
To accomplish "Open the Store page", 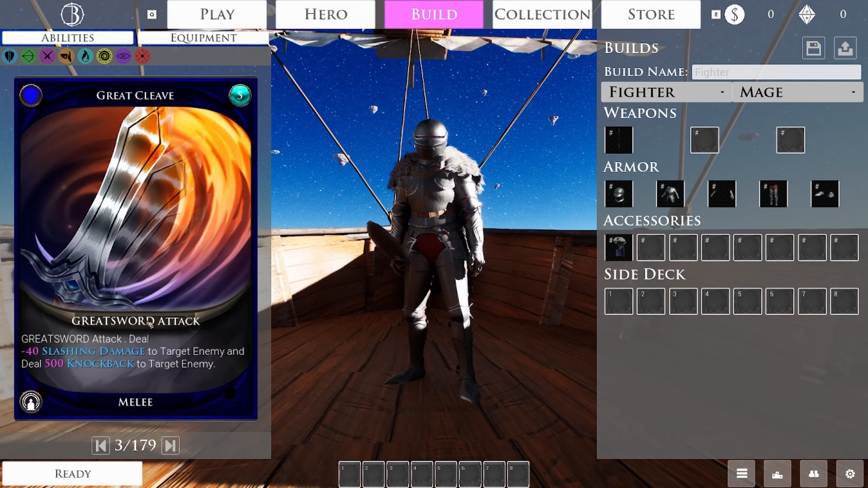I will tap(651, 14).
